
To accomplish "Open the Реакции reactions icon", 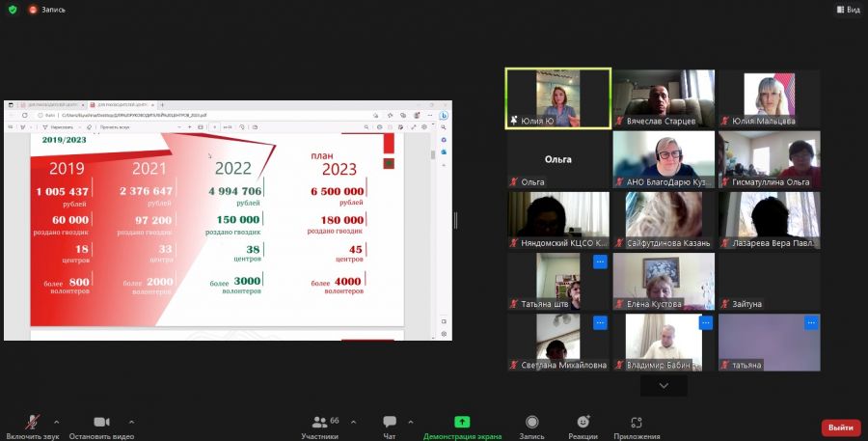I will click(x=583, y=422).
